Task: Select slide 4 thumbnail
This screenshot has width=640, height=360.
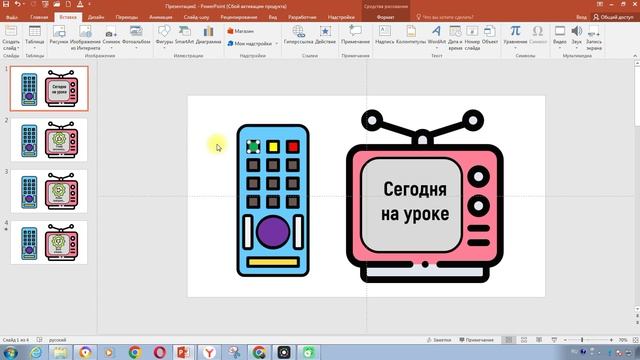Action: pos(49,242)
